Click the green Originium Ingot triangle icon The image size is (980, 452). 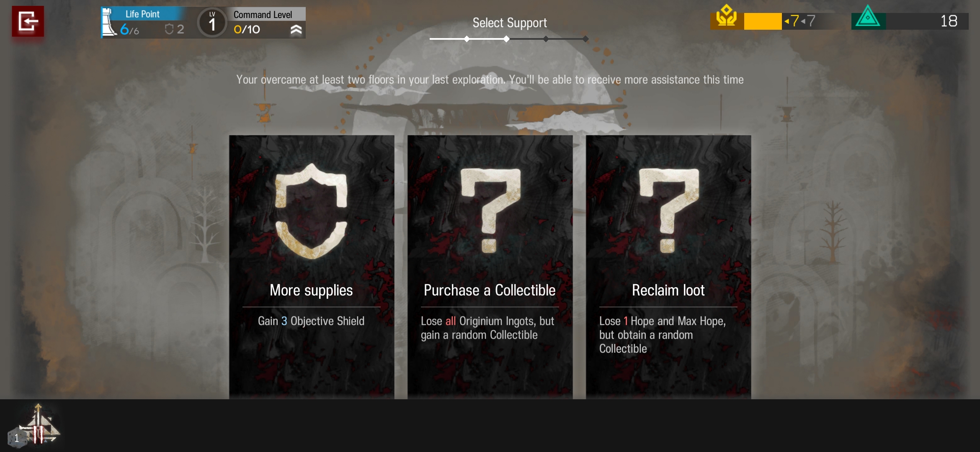tap(868, 17)
